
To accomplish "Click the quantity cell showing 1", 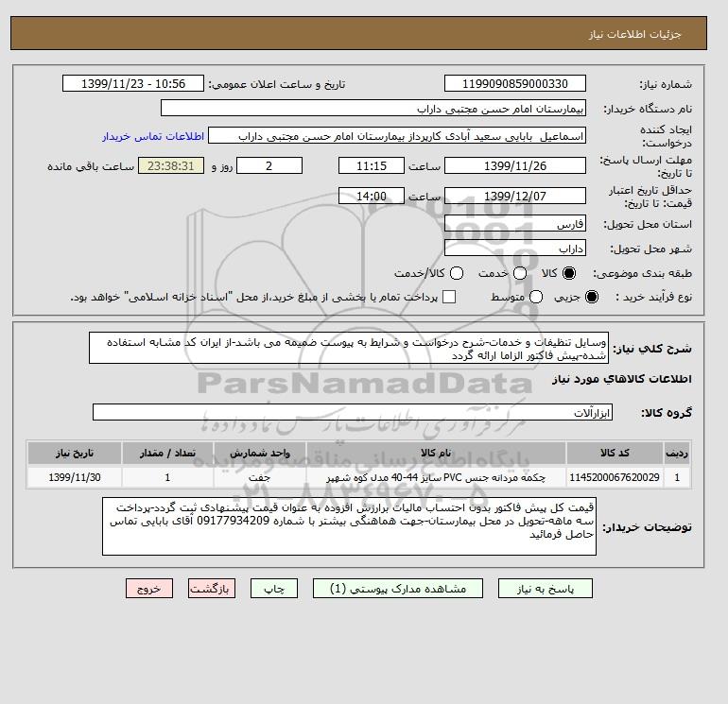I will (167, 477).
